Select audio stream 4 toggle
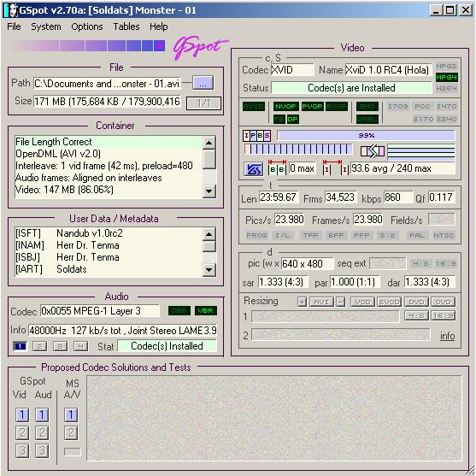The width and height of the screenshot is (476, 476). pos(80,346)
